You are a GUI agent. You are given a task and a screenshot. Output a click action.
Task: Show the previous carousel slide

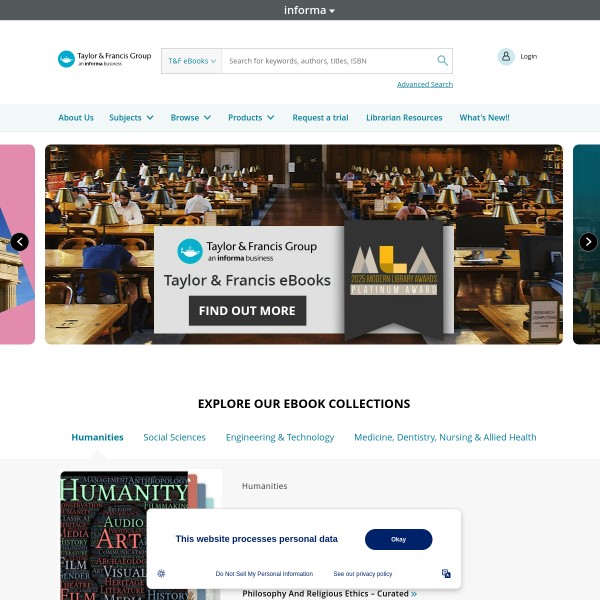click(x=20, y=242)
